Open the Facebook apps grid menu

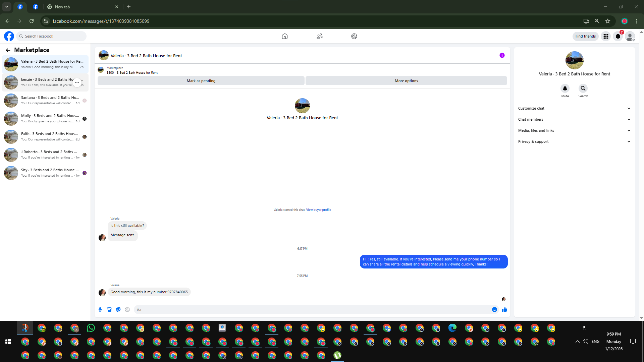click(606, 36)
